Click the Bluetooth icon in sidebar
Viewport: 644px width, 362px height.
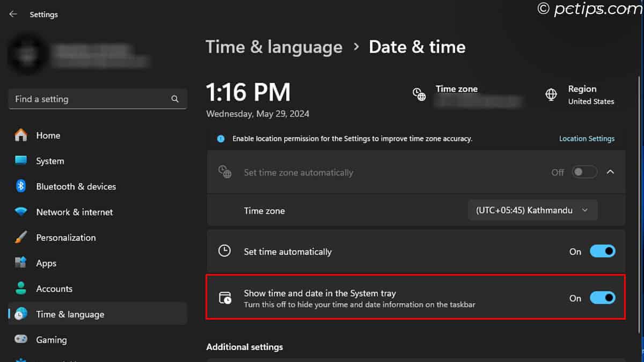(x=21, y=187)
